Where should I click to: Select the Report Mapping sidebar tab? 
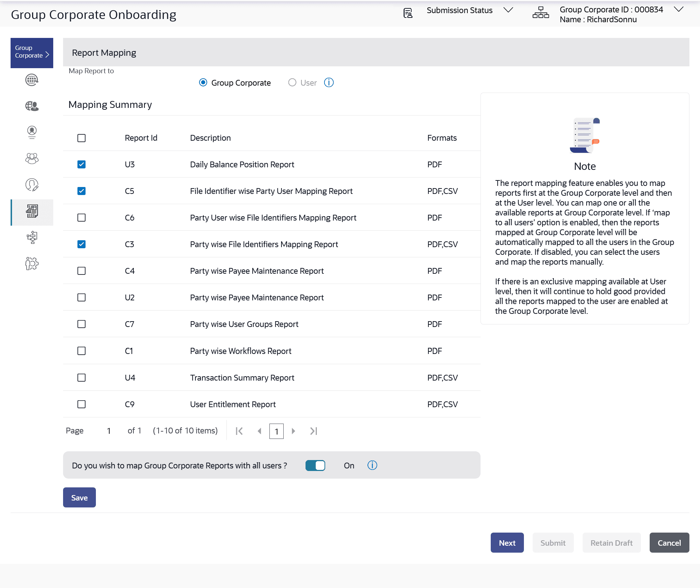32,211
